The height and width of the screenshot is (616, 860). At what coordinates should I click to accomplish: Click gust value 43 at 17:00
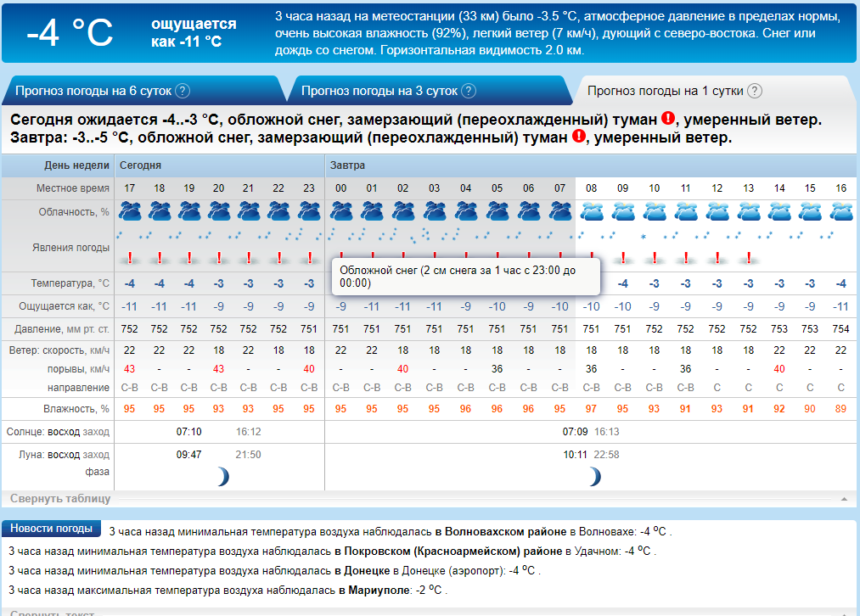coord(129,369)
